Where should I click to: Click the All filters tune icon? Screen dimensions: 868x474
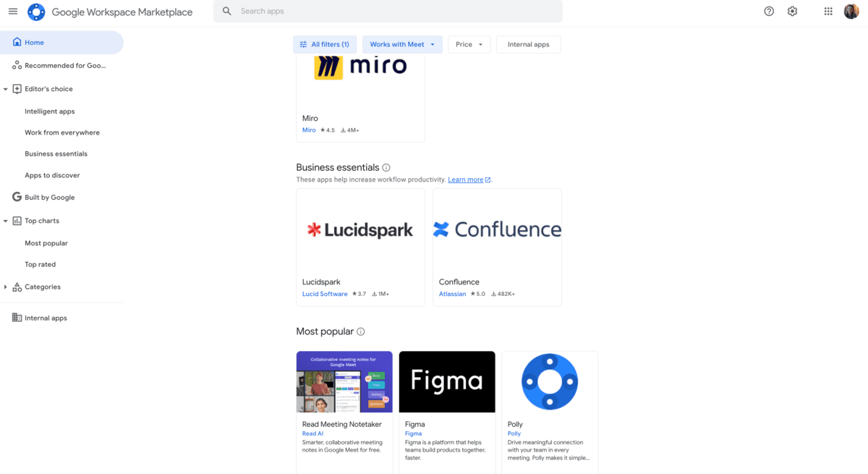click(x=303, y=45)
